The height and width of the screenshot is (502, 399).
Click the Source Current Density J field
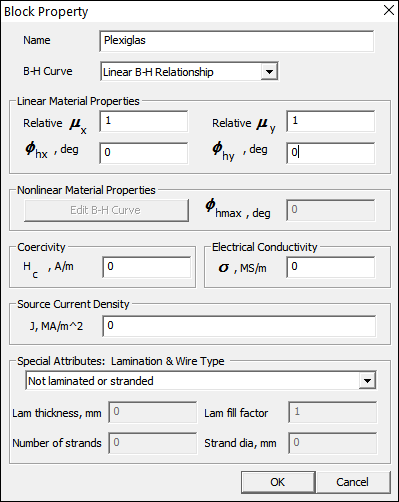239,326
